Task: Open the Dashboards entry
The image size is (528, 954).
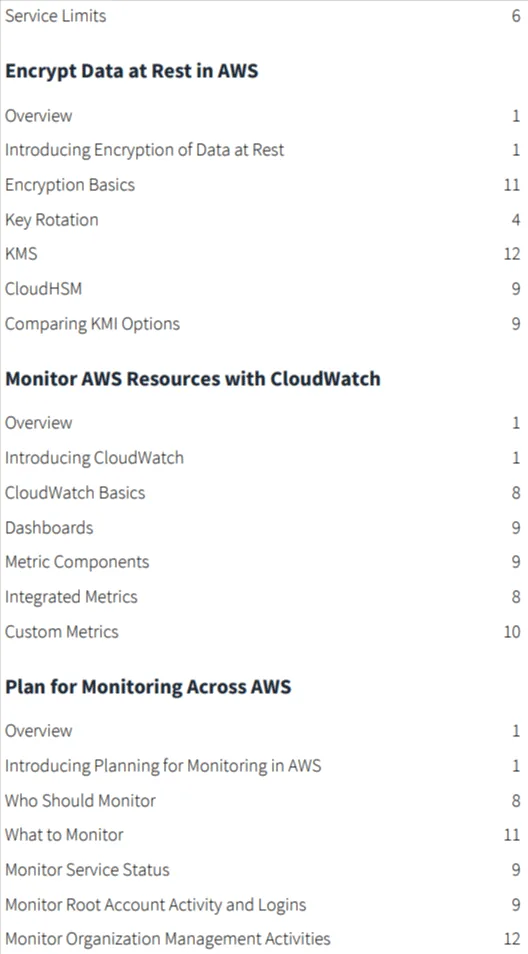Action: [49, 527]
